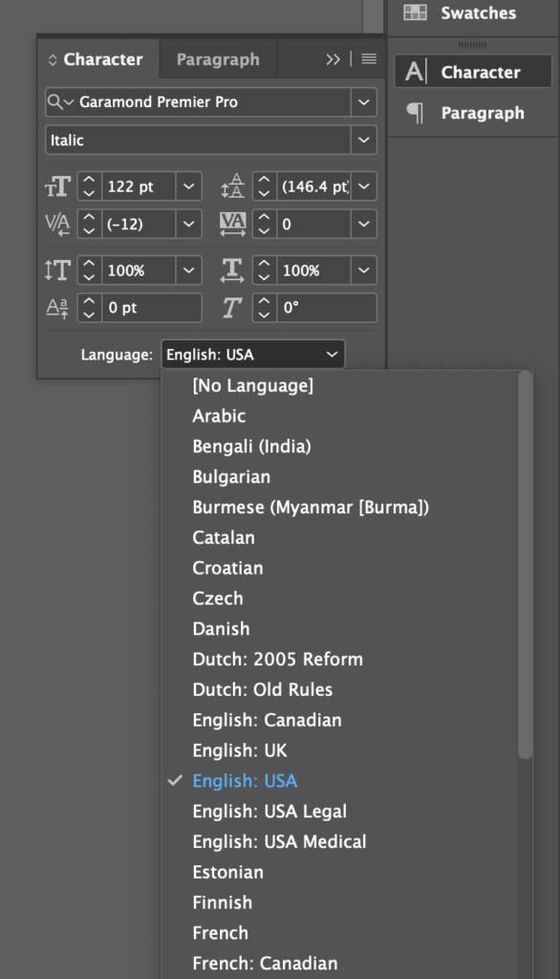560x979 pixels.
Task: Click the vertical scale icon
Action: (57, 271)
